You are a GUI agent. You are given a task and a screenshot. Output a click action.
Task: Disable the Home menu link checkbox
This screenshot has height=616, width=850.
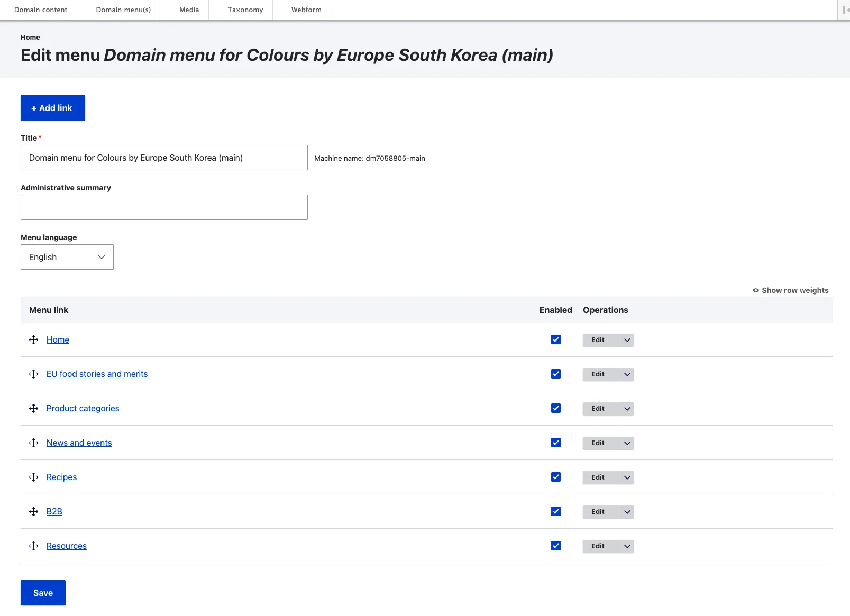tap(555, 339)
